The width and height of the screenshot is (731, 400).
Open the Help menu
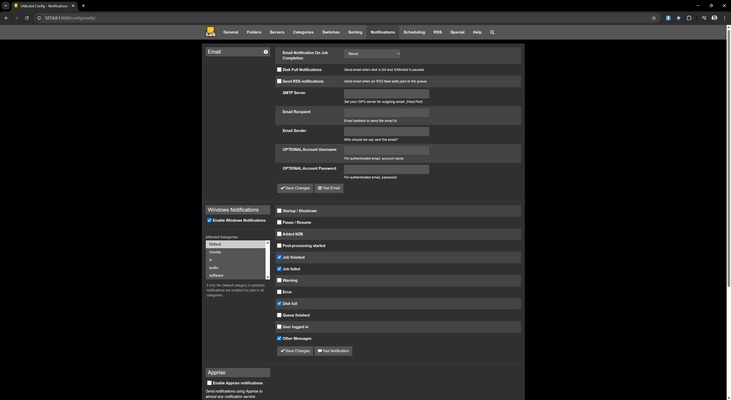[x=477, y=32]
